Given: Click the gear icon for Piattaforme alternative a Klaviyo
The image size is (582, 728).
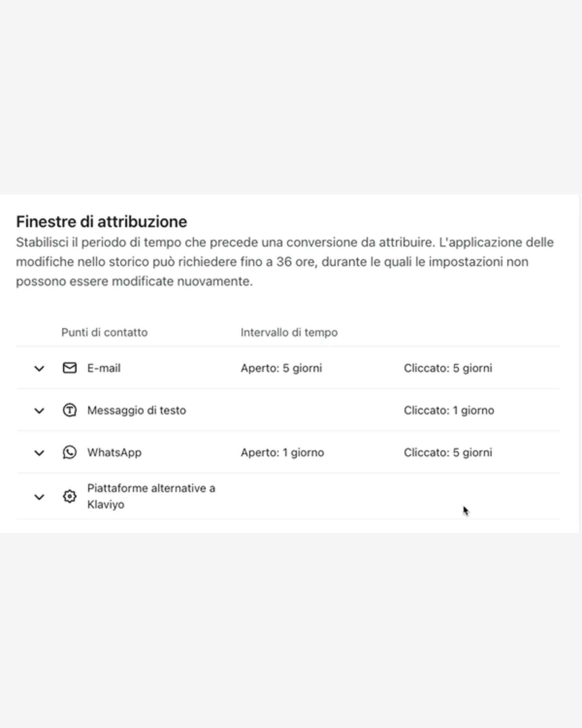Looking at the screenshot, I should 70,496.
